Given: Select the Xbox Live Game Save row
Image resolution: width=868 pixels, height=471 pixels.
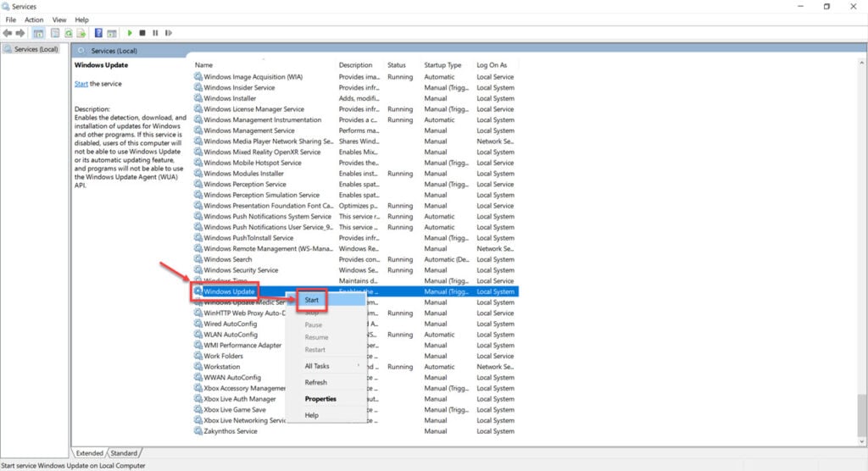Looking at the screenshot, I should tap(355, 409).
